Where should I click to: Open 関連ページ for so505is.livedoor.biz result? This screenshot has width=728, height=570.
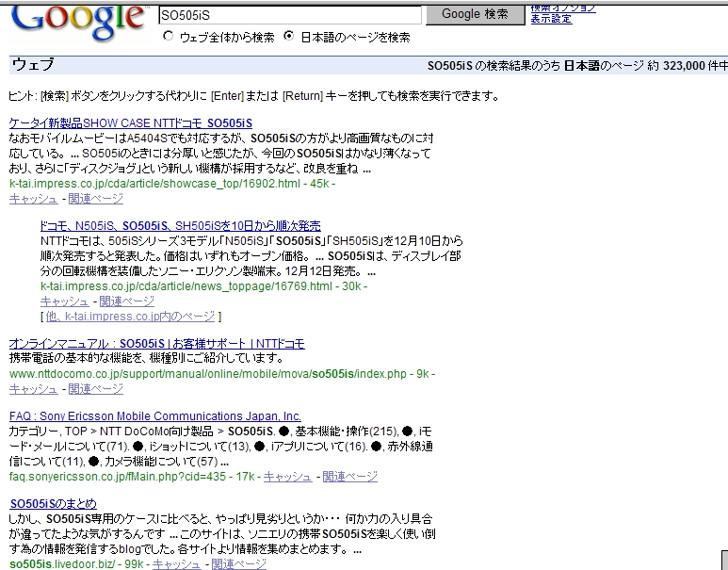239,564
